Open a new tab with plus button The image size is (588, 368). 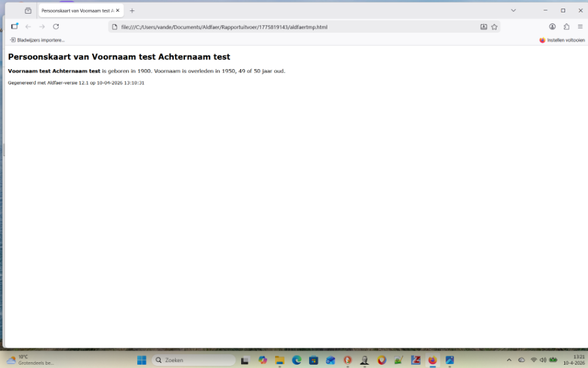pyautogui.click(x=132, y=10)
